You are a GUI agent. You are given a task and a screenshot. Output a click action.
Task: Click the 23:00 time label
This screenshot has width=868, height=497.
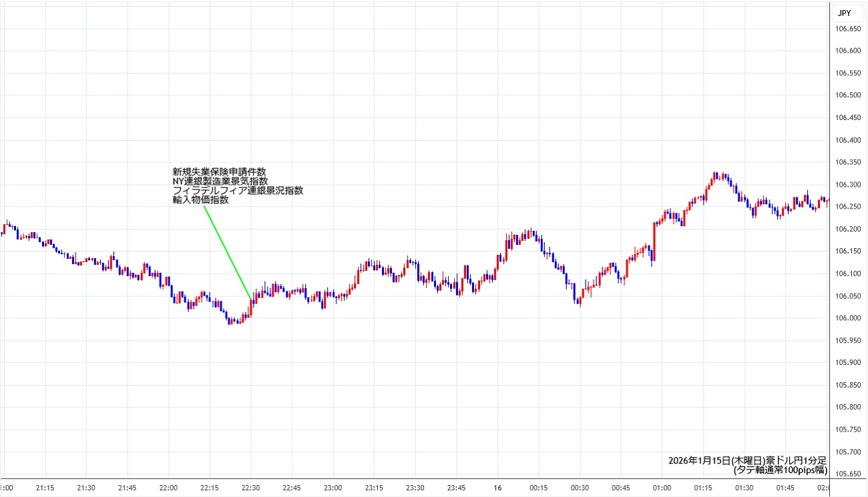pos(333,488)
